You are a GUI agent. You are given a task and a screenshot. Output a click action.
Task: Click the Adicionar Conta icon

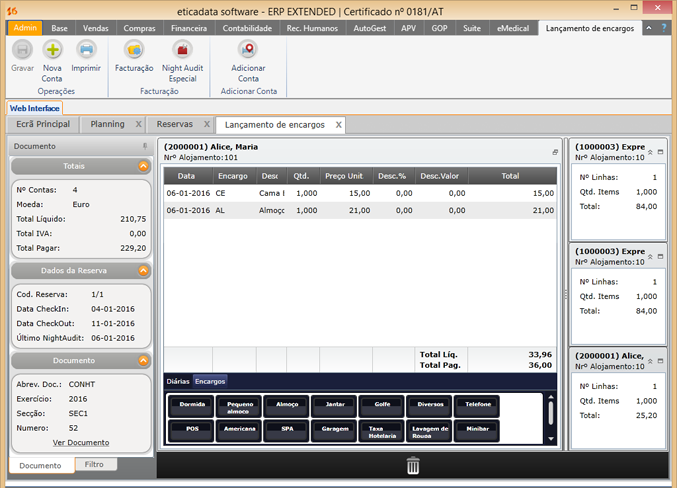[x=248, y=50]
